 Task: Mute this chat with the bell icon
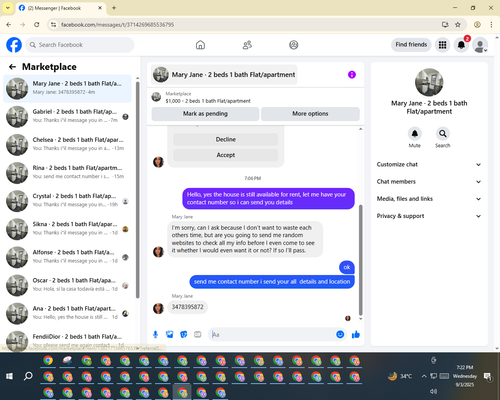click(x=415, y=134)
